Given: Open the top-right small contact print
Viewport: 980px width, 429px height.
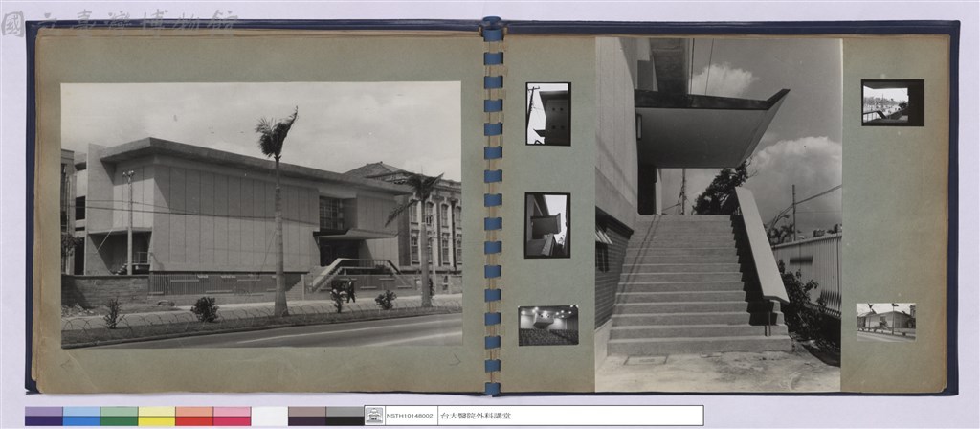Looking at the screenshot, I should tap(893, 102).
